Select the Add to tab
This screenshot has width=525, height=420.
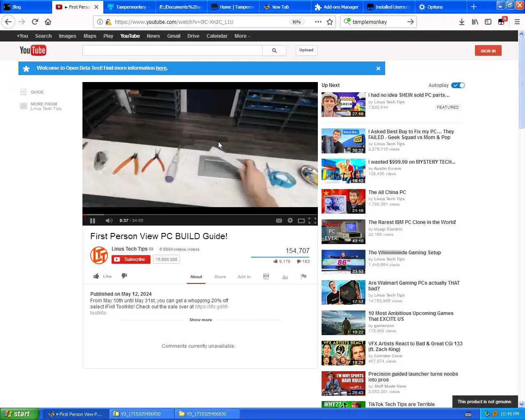tap(244, 277)
